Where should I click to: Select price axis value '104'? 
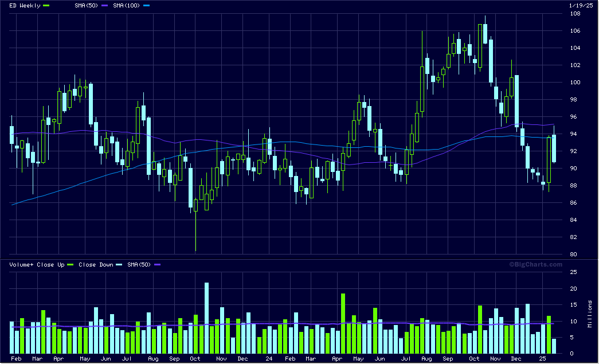click(x=575, y=48)
